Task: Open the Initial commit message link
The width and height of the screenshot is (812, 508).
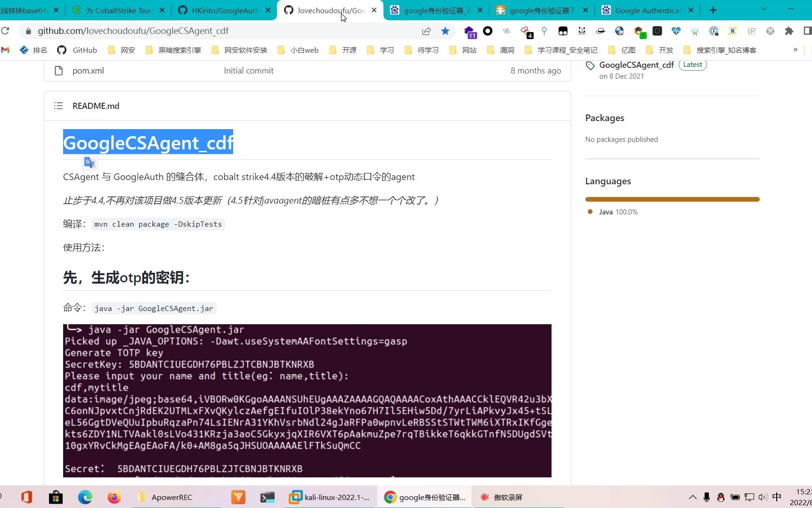Action: 249,71
